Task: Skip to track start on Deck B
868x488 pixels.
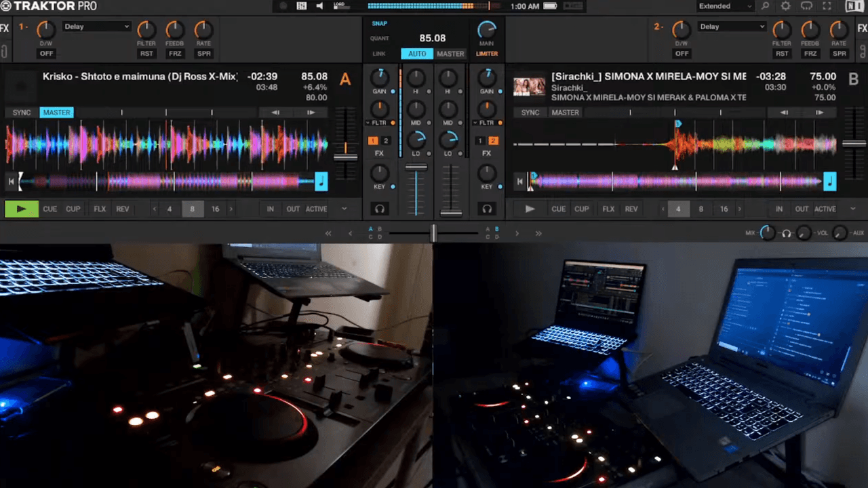Action: (x=519, y=181)
